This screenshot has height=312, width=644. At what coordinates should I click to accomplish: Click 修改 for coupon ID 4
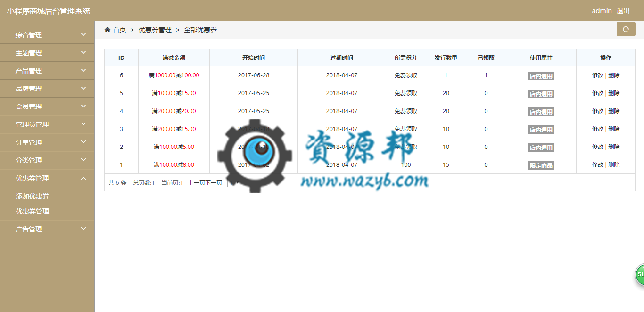click(x=598, y=111)
